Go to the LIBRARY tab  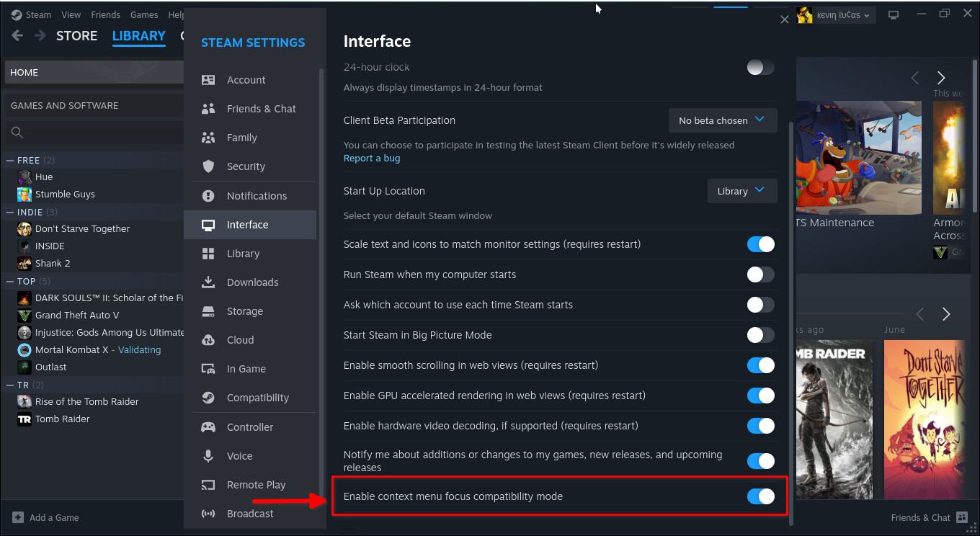tap(139, 36)
